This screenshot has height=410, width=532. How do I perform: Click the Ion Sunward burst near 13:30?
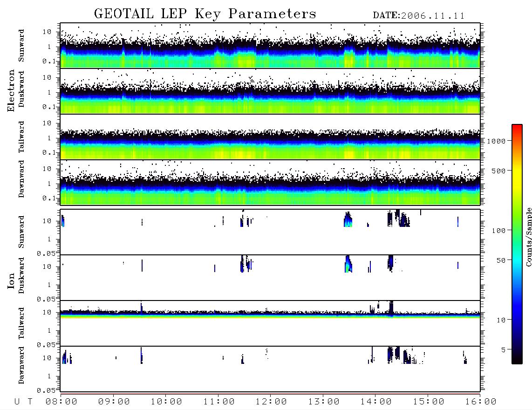348,219
